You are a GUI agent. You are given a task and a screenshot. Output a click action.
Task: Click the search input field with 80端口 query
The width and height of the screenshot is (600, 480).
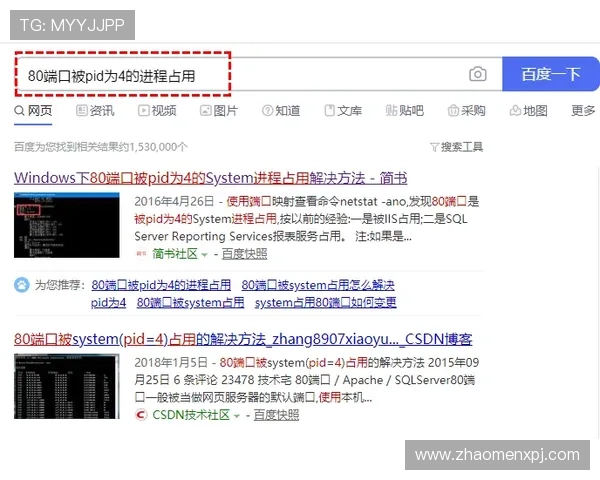tap(258, 74)
